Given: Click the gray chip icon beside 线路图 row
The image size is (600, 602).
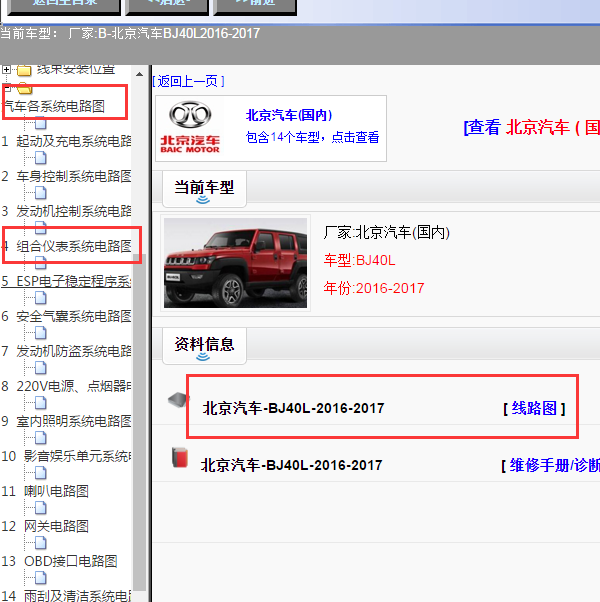Looking at the screenshot, I should tap(179, 400).
